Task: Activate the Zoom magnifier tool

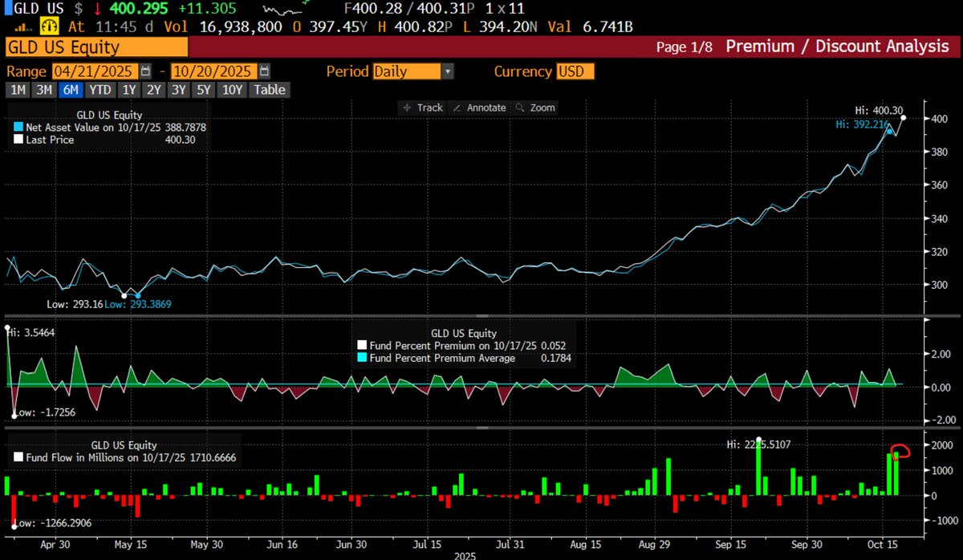Action: [x=535, y=108]
